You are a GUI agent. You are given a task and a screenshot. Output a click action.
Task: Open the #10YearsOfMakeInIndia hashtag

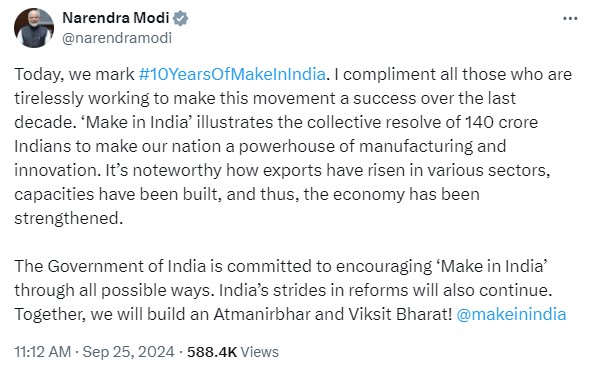232,74
